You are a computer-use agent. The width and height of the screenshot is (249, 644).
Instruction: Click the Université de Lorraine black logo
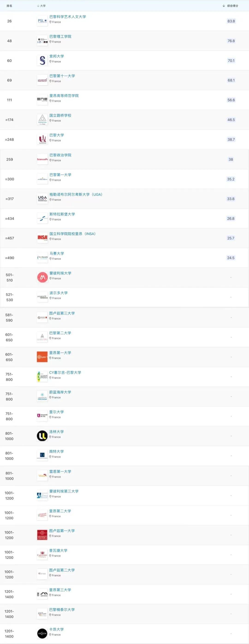click(42, 436)
